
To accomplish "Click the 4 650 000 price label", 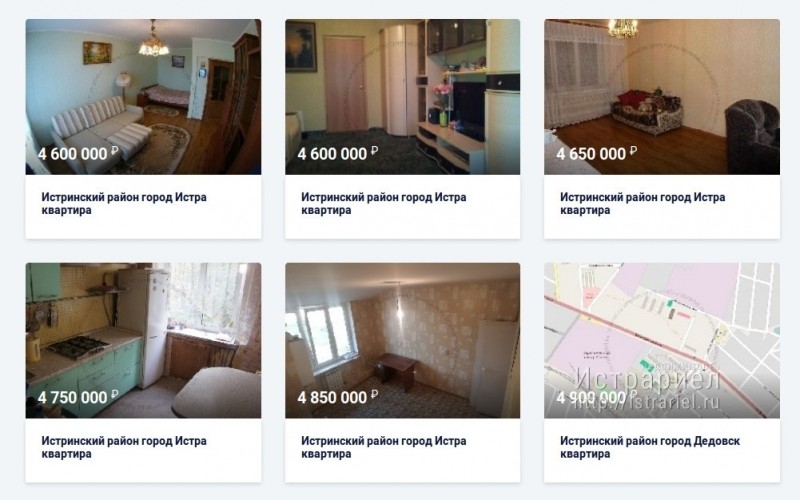I will tap(596, 154).
